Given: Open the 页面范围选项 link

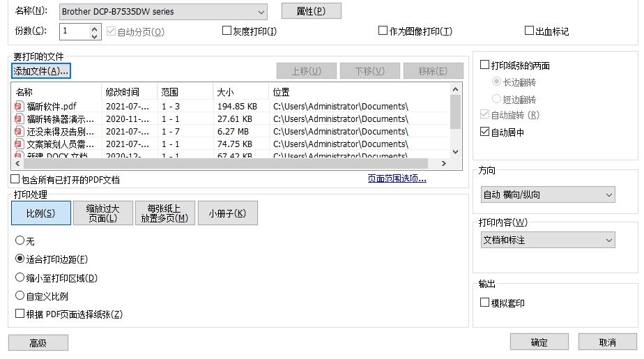Looking at the screenshot, I should coord(397,179).
